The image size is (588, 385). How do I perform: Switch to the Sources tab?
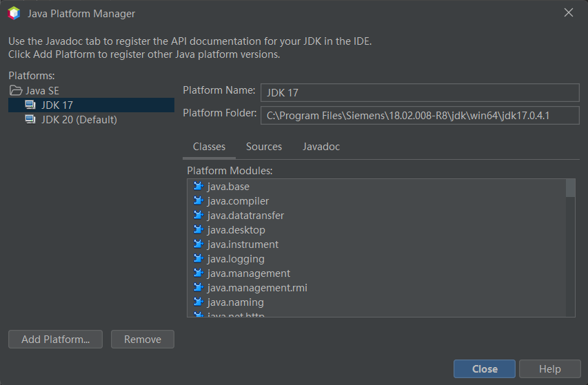coord(263,147)
